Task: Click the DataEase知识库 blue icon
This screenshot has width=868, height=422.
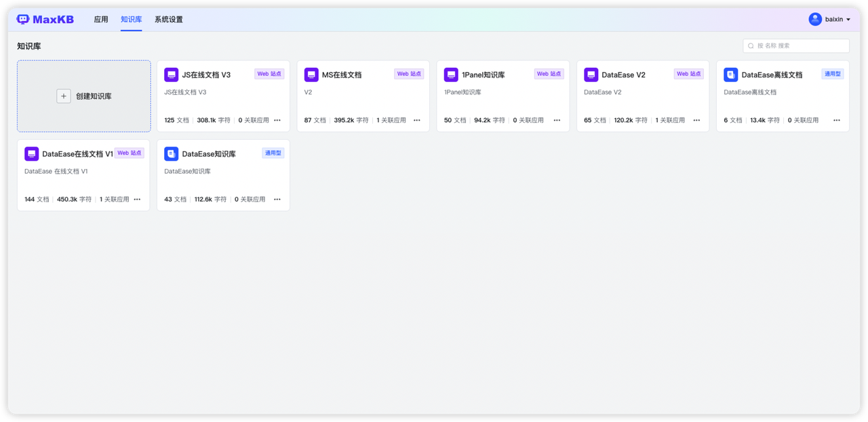Action: coord(171,153)
